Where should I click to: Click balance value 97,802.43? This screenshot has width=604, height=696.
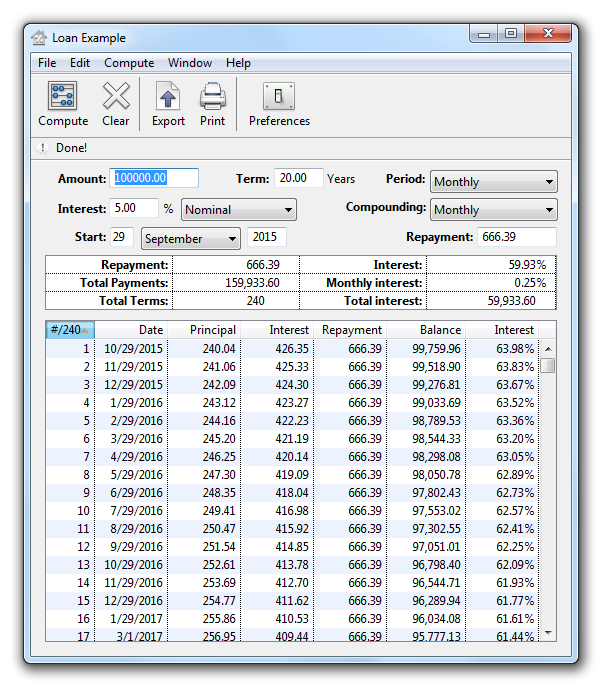click(436, 493)
